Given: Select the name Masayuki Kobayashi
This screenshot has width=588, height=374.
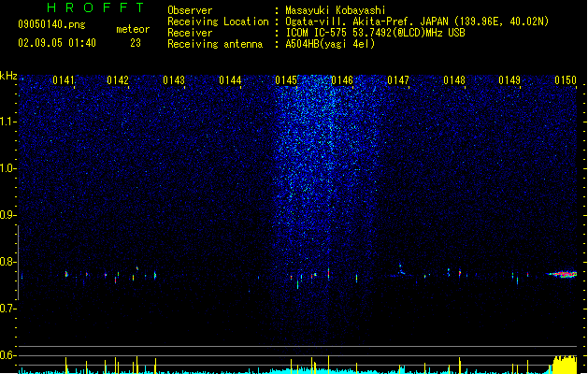Looking at the screenshot, I should (336, 10).
